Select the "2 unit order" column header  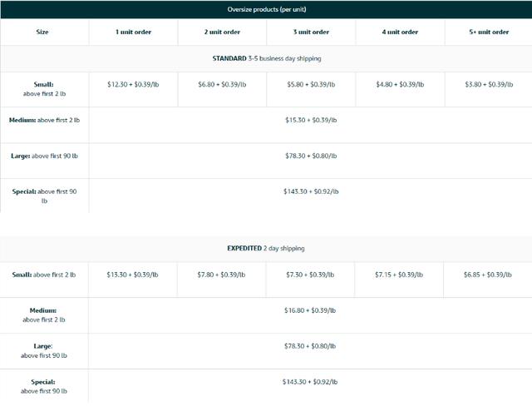coord(222,32)
